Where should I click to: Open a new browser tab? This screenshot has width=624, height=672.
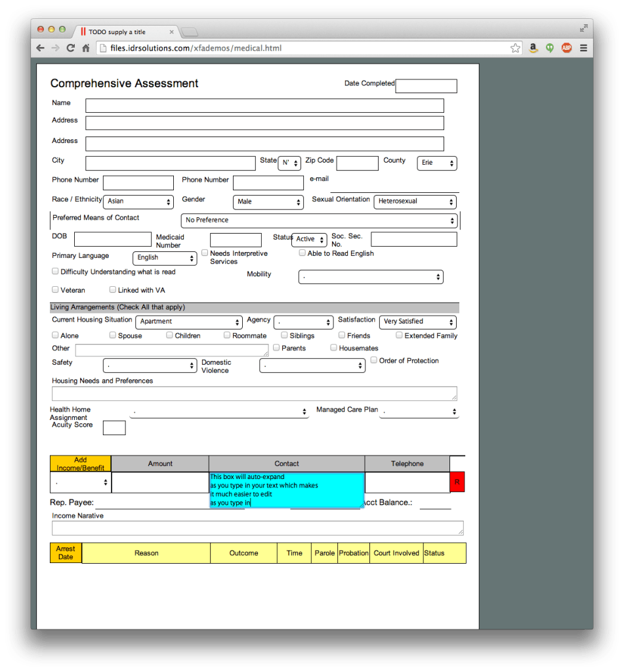(190, 31)
